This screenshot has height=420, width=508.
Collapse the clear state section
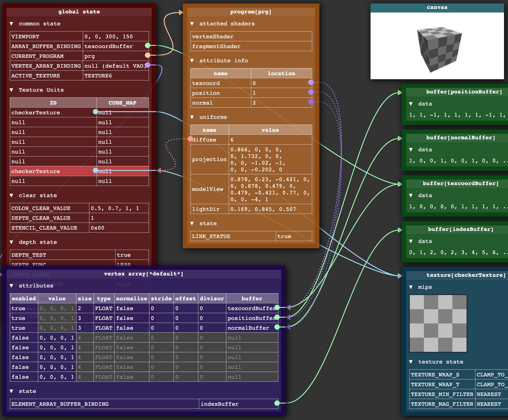click(11, 196)
